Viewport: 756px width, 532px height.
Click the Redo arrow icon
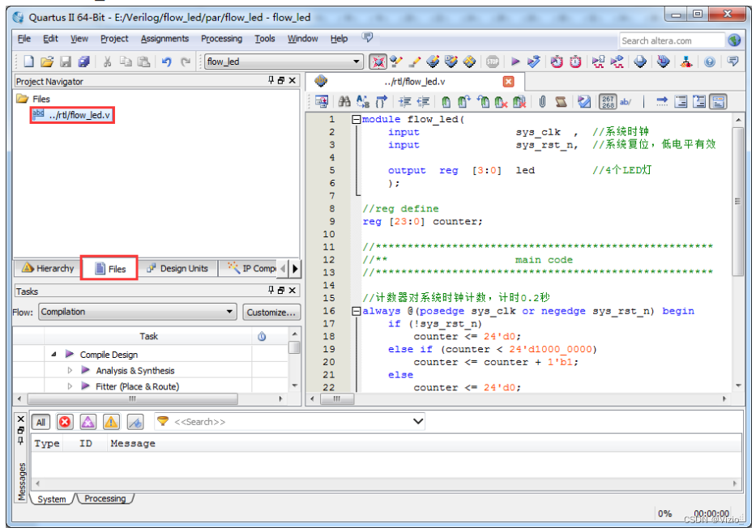[185, 62]
